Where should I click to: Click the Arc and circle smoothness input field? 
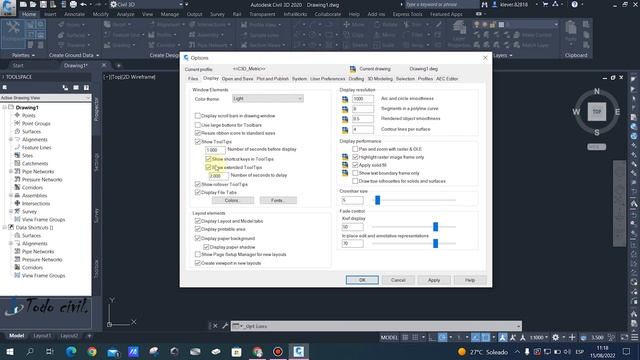[x=362, y=99]
